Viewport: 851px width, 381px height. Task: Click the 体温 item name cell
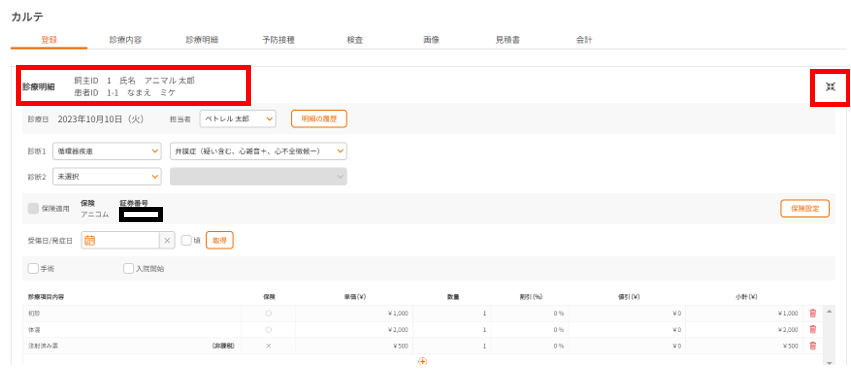132,329
